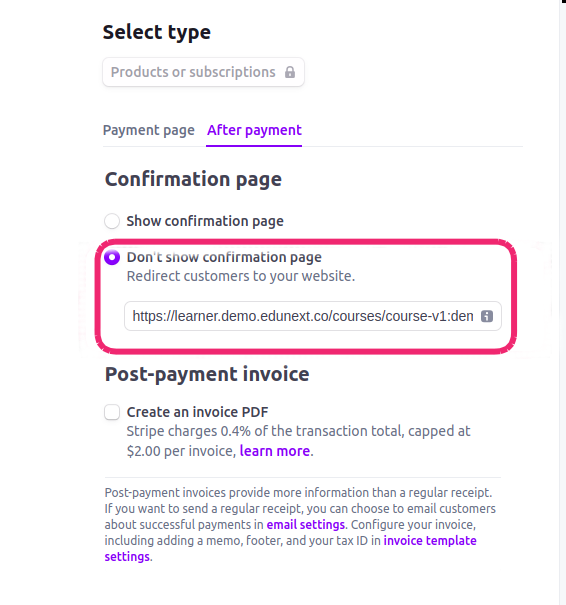Click the lock icon in the type field

pos(290,72)
